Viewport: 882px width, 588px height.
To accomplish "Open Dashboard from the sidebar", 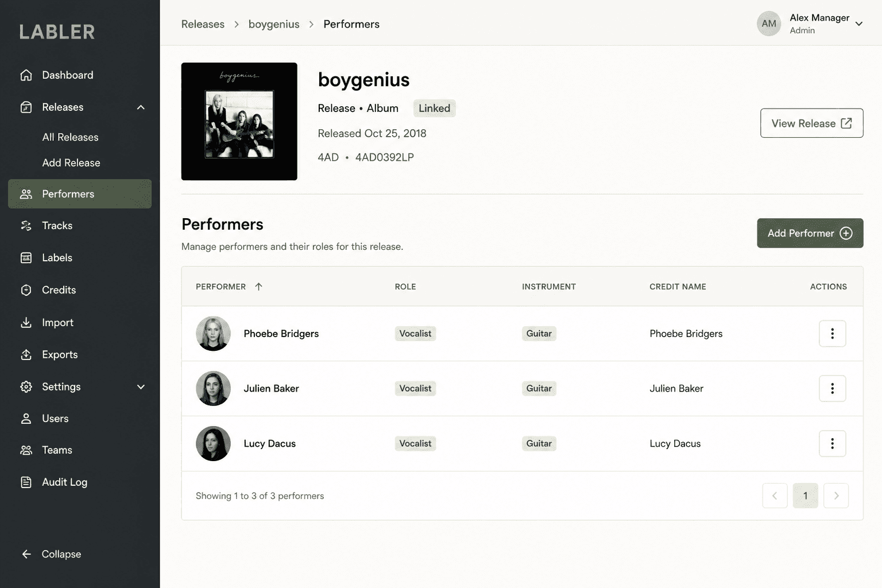I will coord(80,75).
